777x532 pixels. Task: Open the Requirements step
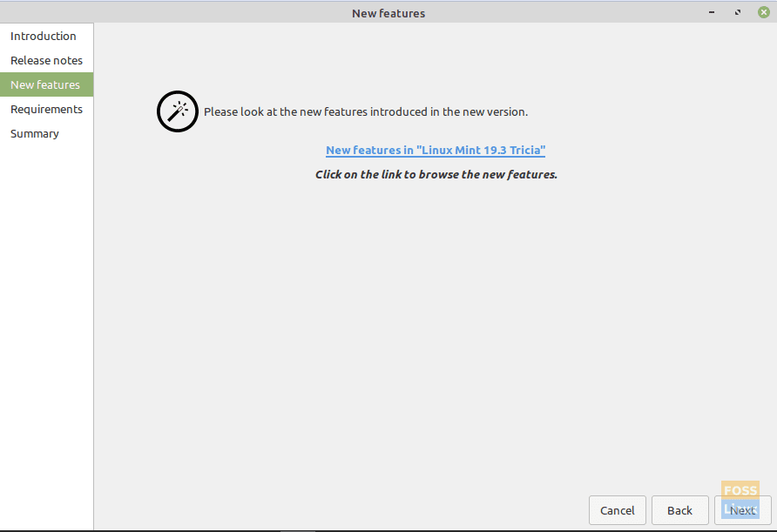[x=46, y=109]
